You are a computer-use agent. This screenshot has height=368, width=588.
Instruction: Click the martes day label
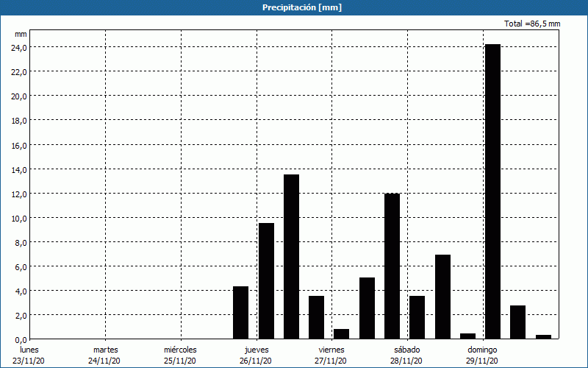[106, 350]
